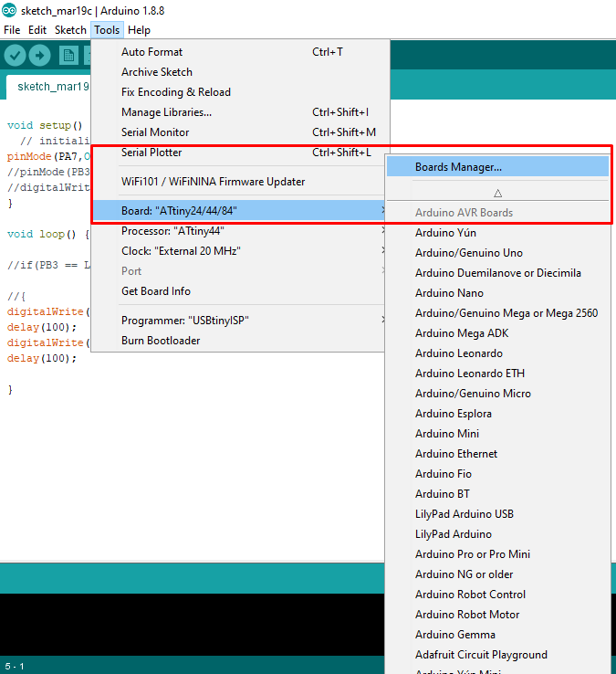Image resolution: width=616 pixels, height=674 pixels.
Task: Close the Tools menu
Action: click(107, 30)
